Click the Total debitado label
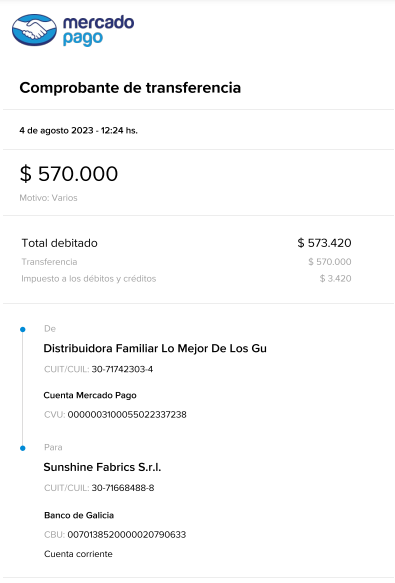 tap(60, 243)
